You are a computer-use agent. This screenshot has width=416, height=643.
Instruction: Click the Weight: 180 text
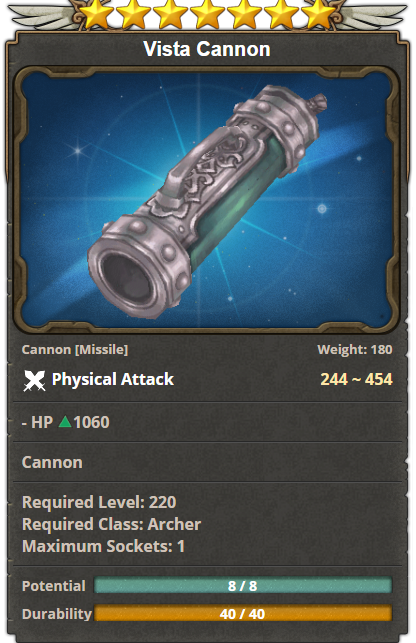355,349
